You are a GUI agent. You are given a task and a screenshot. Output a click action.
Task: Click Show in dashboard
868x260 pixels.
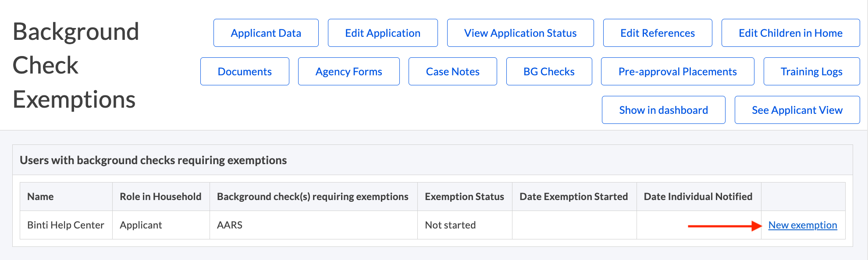point(663,109)
